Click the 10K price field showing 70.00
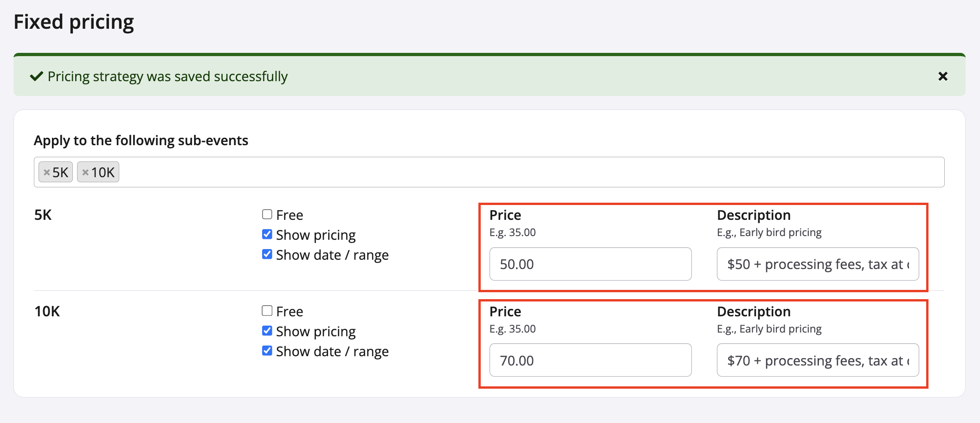This screenshot has width=980, height=423. click(590, 360)
